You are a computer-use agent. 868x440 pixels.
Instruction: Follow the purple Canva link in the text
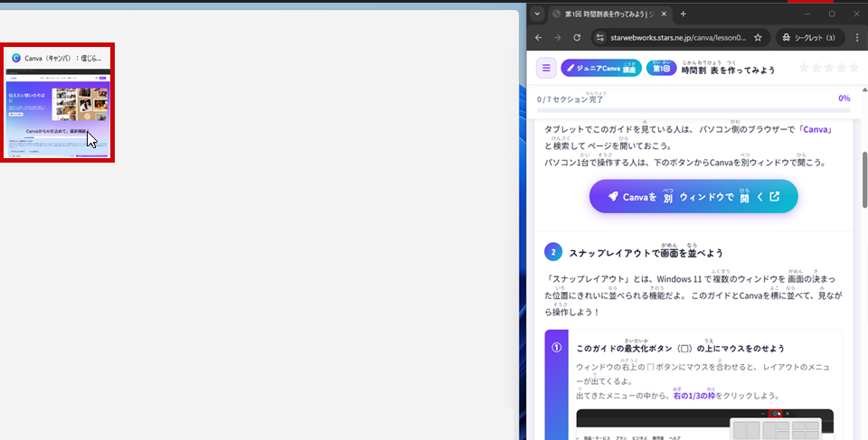(816, 129)
